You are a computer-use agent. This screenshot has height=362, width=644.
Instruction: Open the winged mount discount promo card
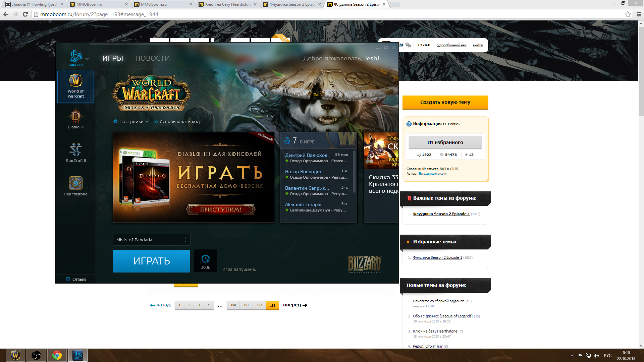381,177
